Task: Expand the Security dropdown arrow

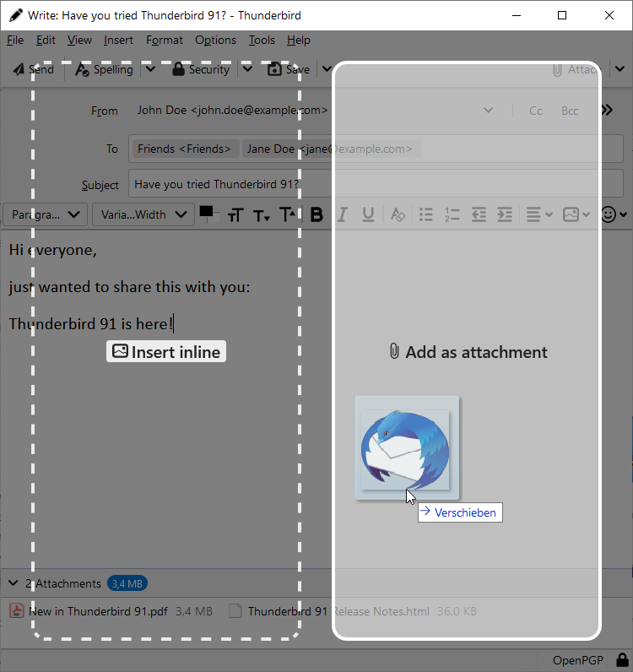Action: [248, 69]
